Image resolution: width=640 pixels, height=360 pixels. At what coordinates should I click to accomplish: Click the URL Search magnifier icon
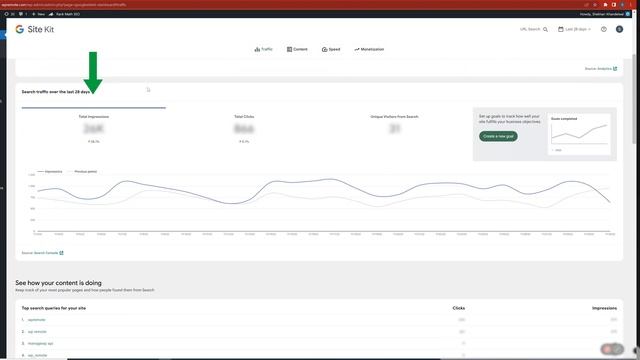point(545,29)
